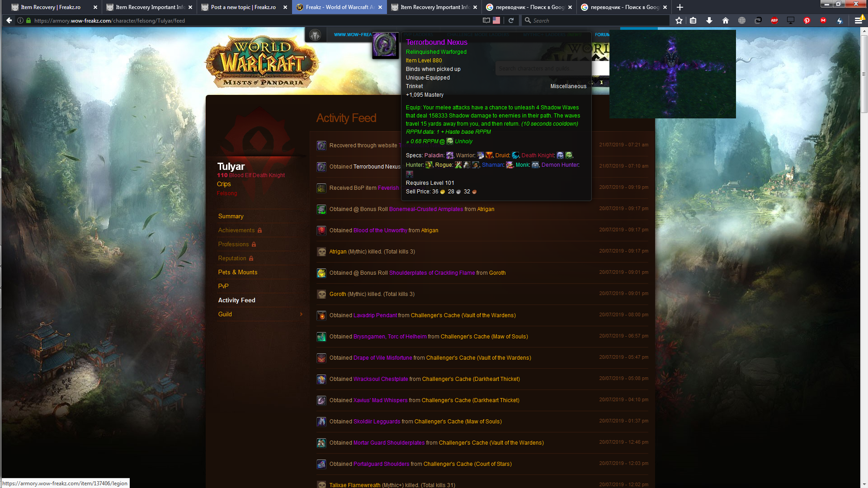Open Bonemeal-Crusted Armplates item link

click(x=426, y=209)
